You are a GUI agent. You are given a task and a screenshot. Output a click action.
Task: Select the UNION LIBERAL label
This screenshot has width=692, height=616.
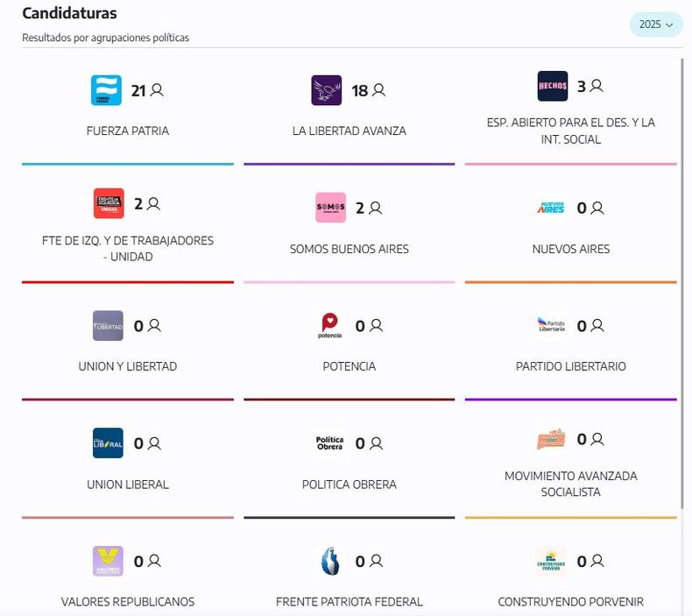[x=128, y=485]
